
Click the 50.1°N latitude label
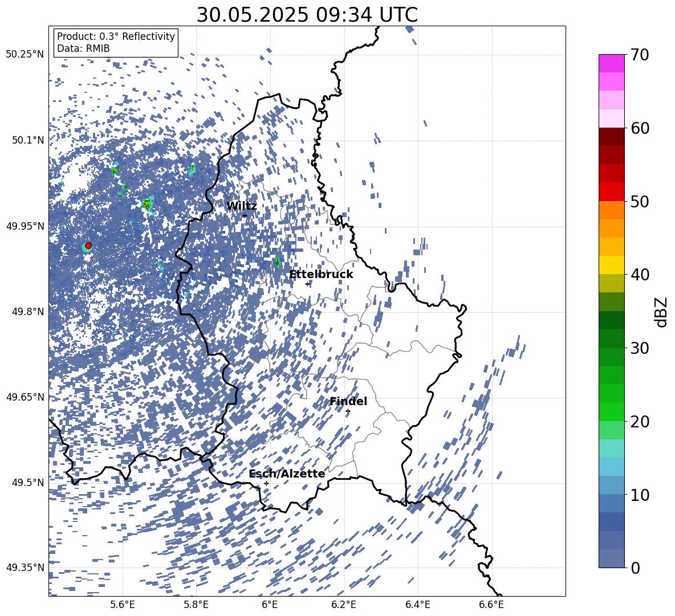[x=27, y=140]
